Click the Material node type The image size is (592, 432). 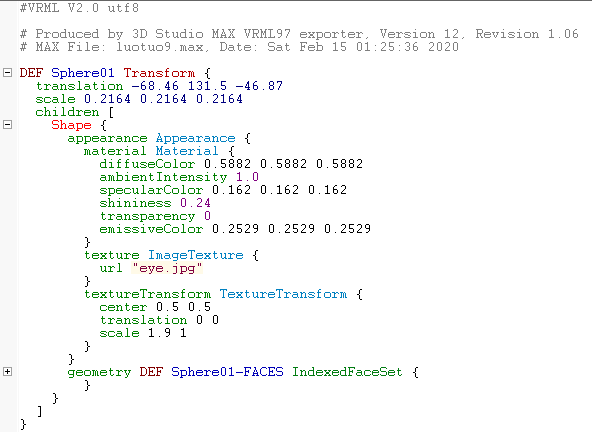pos(187,151)
